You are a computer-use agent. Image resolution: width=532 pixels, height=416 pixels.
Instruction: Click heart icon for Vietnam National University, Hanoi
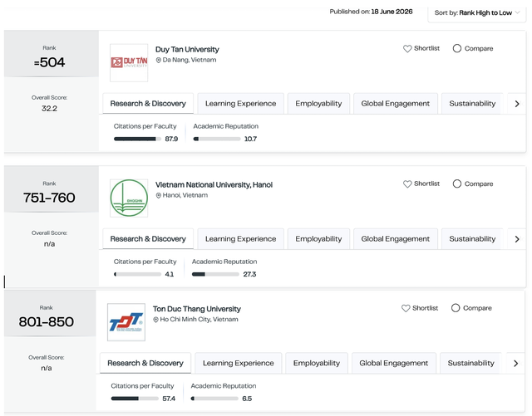(x=407, y=184)
